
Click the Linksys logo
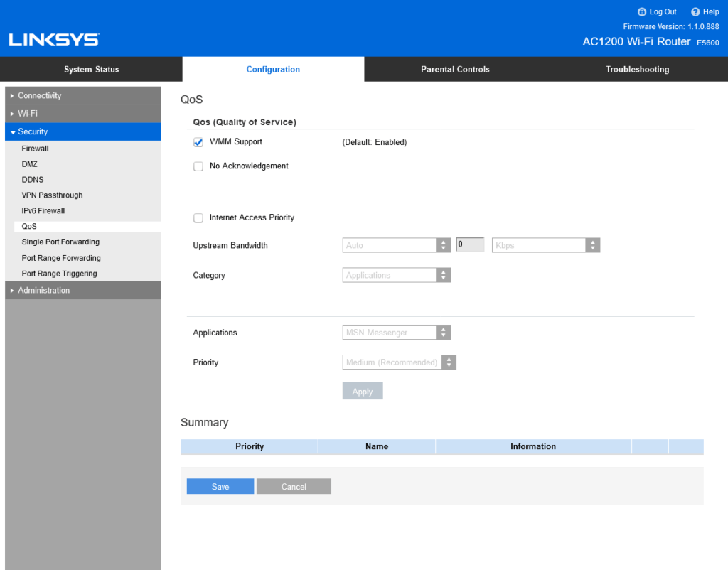pyautogui.click(x=54, y=40)
